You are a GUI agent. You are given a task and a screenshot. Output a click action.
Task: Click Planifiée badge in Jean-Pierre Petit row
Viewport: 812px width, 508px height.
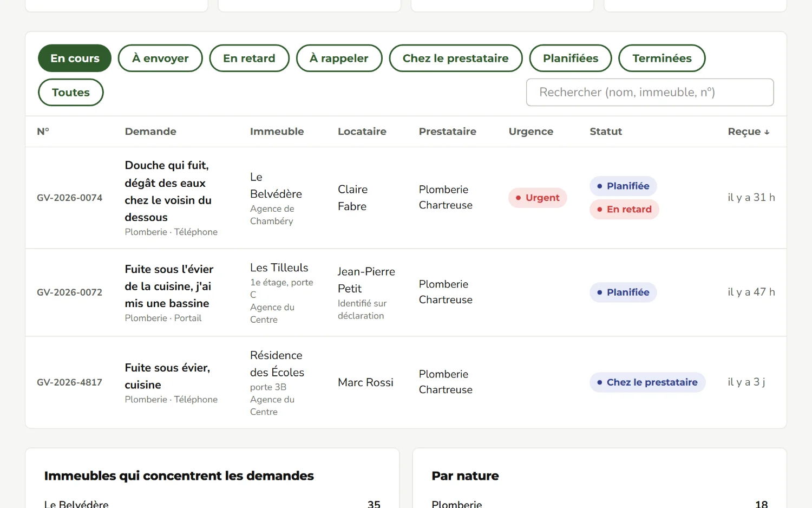point(623,292)
